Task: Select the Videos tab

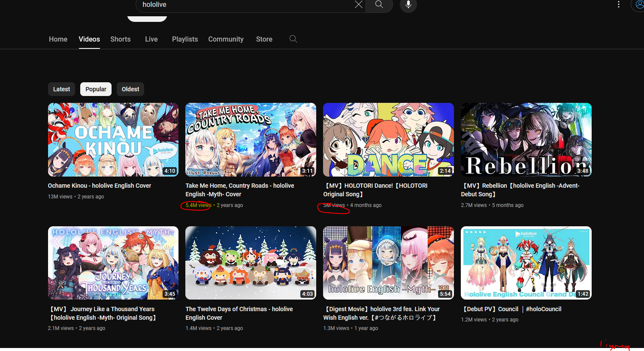Action: (89, 39)
